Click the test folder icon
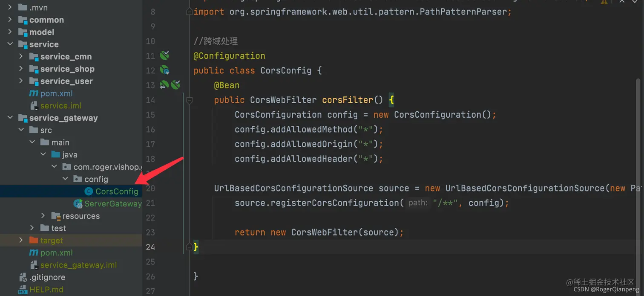Image resolution: width=644 pixels, height=296 pixels. (x=45, y=228)
